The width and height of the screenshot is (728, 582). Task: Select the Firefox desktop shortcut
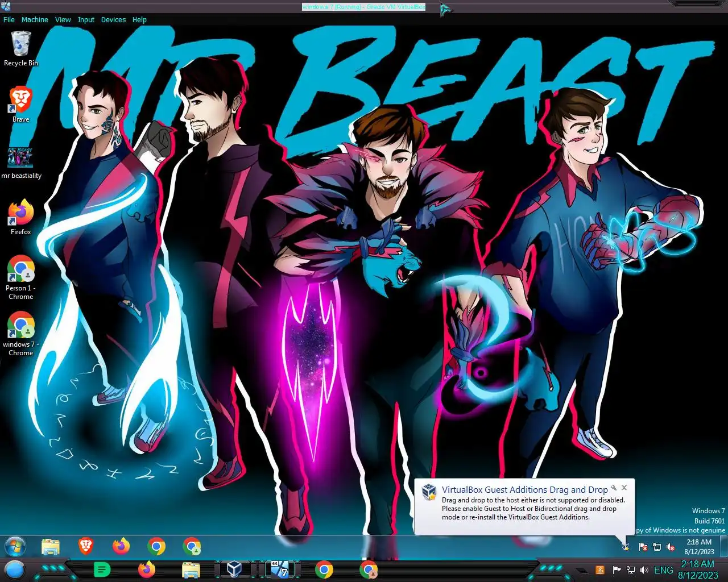21,217
